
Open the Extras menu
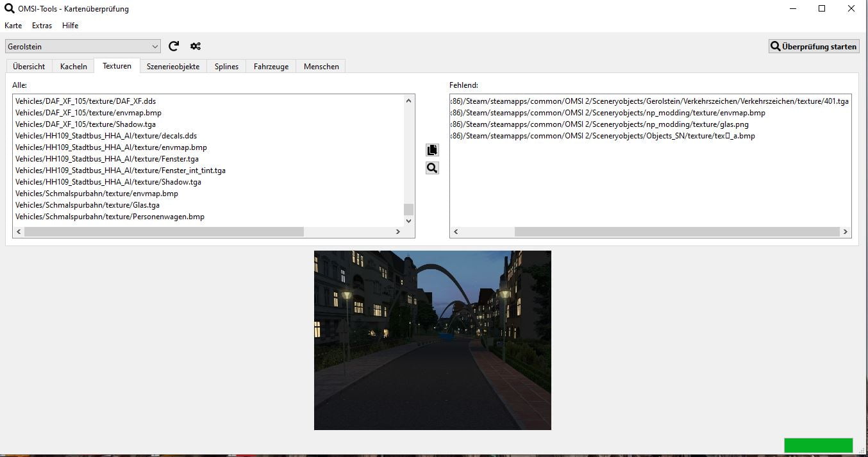42,26
